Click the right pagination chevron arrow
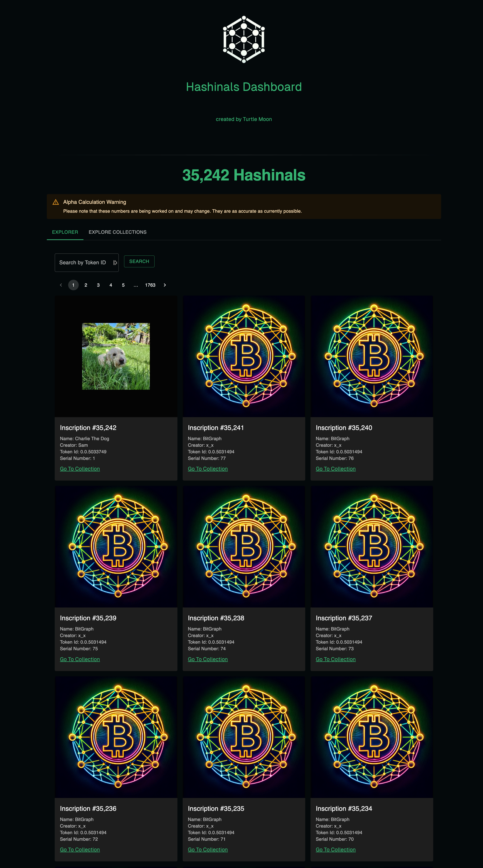The height and width of the screenshot is (868, 483). pyautogui.click(x=165, y=285)
